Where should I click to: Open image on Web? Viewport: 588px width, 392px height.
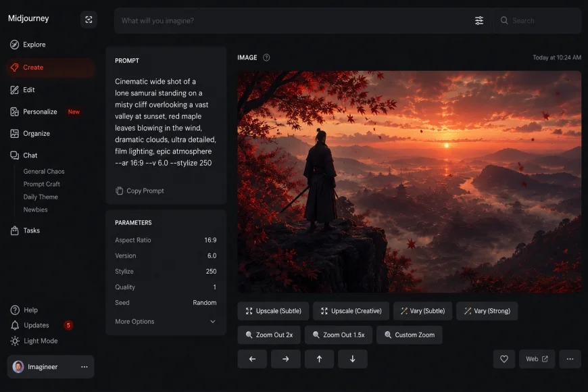[x=537, y=359]
